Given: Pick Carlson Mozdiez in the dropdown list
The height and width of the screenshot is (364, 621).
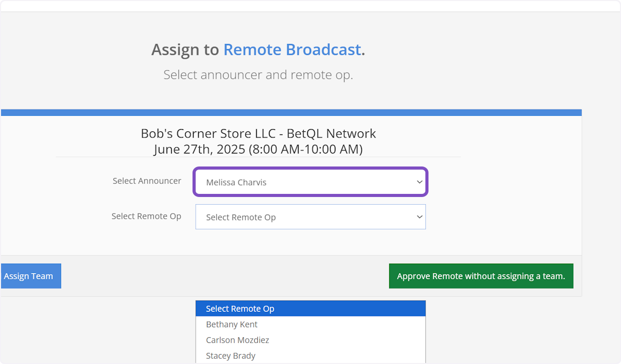Looking at the screenshot, I should click(238, 340).
